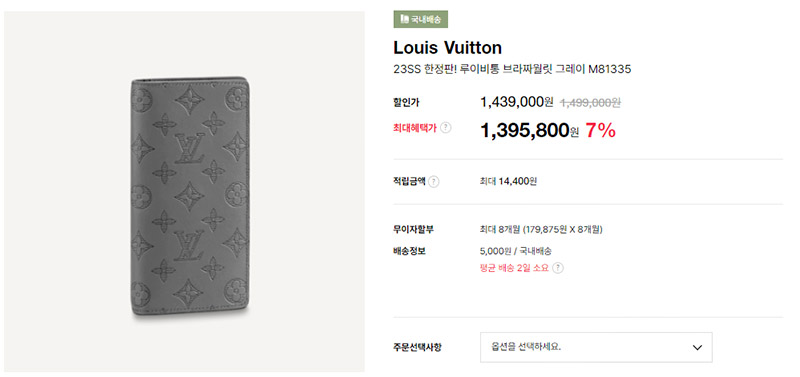Click the struck-through 1,499,000원 original price
Screen dimensions: 800x377
coord(590,103)
